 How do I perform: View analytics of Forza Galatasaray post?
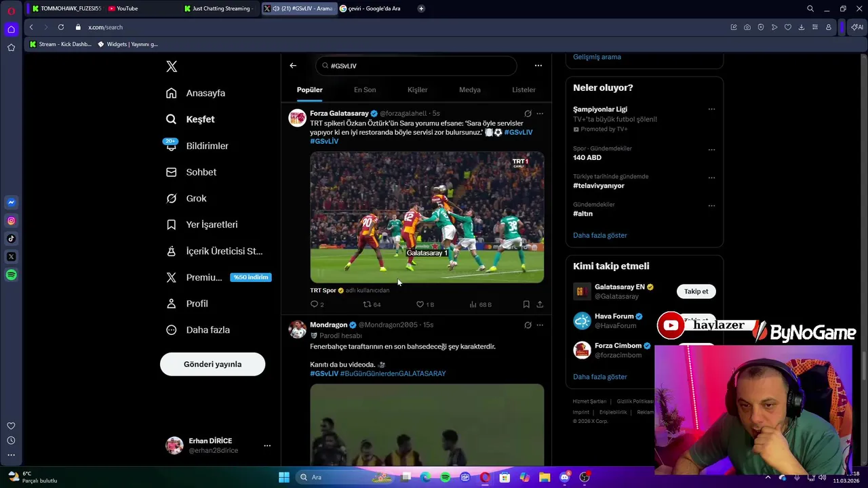[480, 304]
